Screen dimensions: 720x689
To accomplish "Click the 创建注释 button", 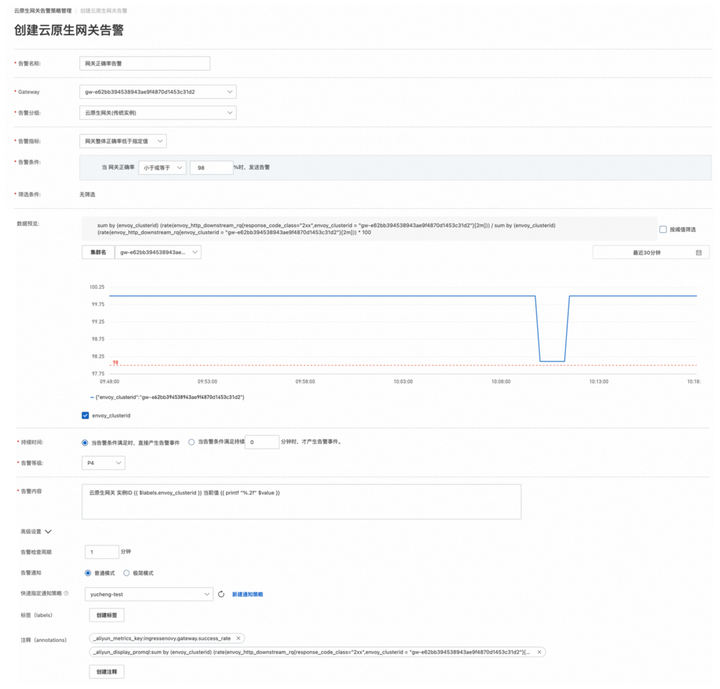I will click(x=107, y=672).
